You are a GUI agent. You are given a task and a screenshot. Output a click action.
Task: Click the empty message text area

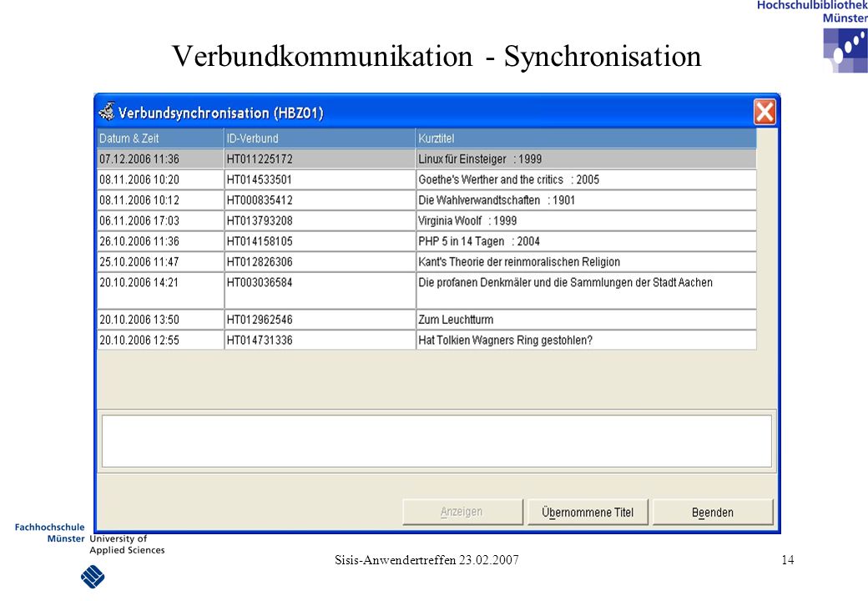coord(437,441)
